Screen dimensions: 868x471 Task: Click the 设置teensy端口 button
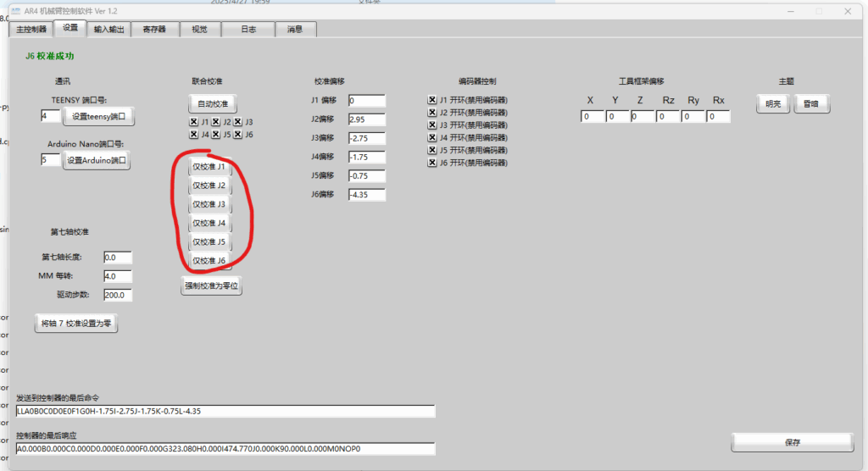coord(99,116)
